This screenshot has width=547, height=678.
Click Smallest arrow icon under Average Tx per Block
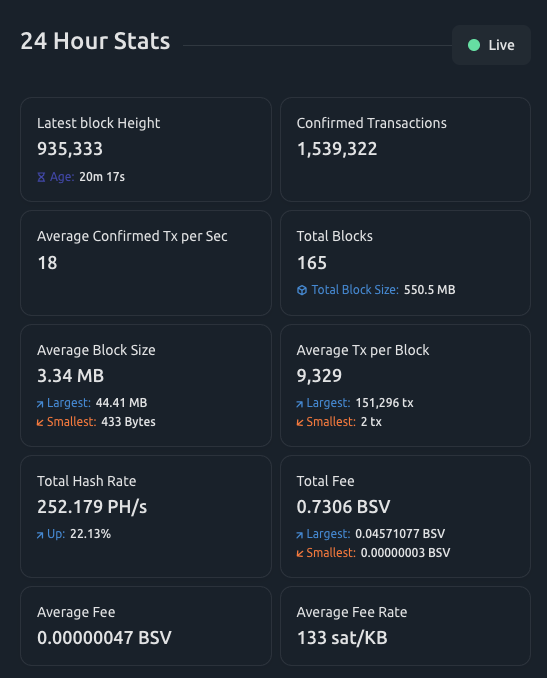point(299,422)
